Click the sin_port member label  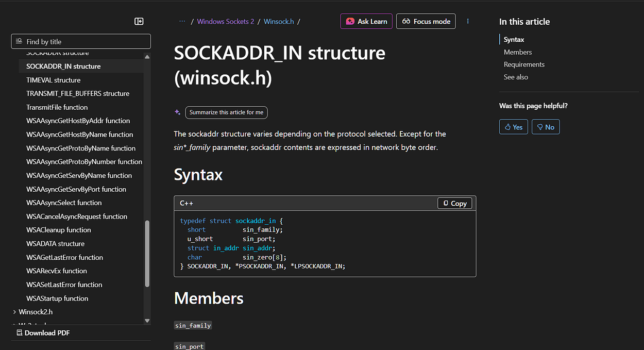pyautogui.click(x=189, y=346)
